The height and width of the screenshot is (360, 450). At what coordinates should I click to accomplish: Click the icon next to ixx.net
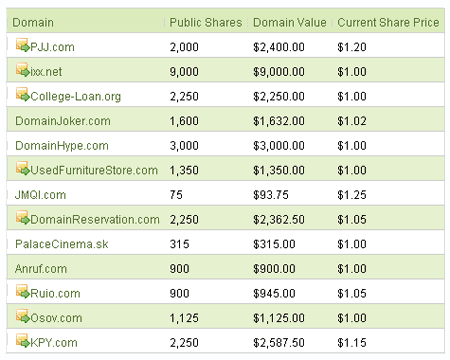[23, 70]
